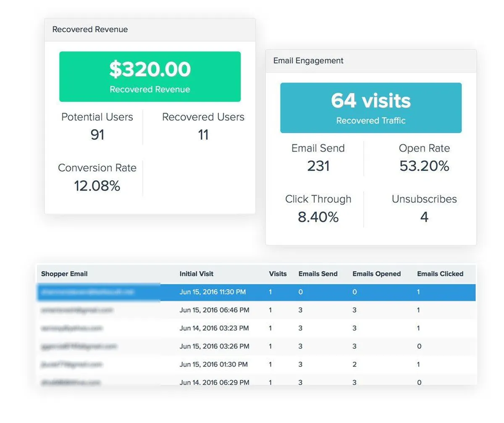504x423 pixels.
Task: Select the row dated Jun 14, 2016 03:23 PM
Action: 256,328
